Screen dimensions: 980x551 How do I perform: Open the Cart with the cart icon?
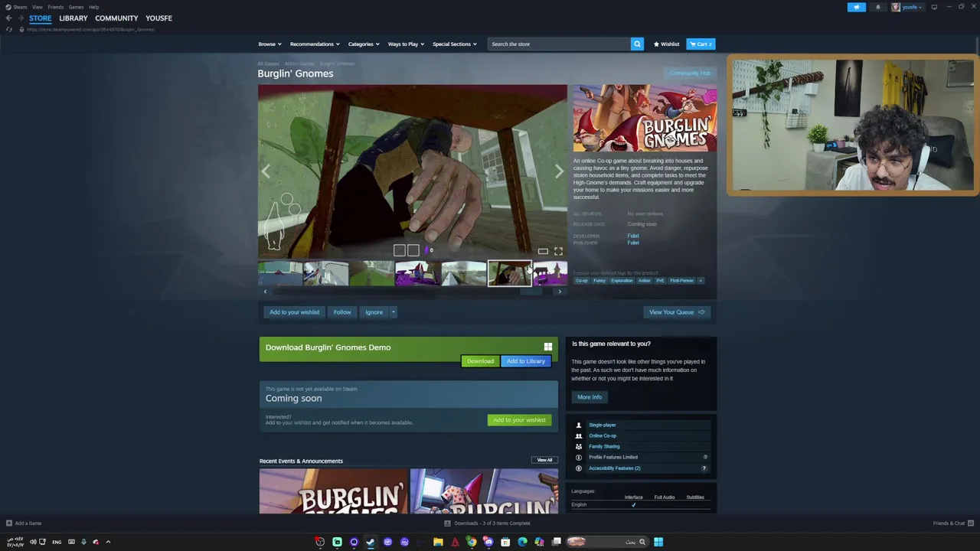pyautogui.click(x=701, y=44)
